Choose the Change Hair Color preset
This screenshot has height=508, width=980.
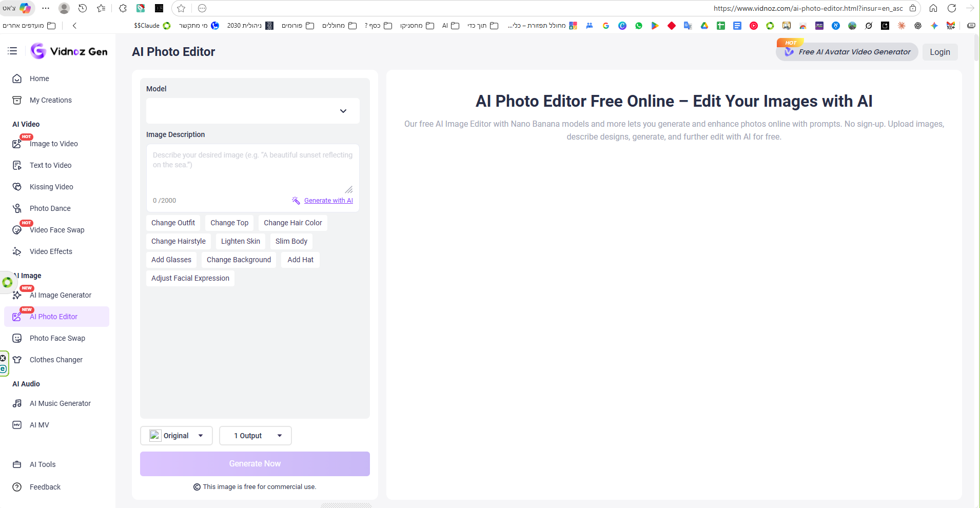pos(292,223)
